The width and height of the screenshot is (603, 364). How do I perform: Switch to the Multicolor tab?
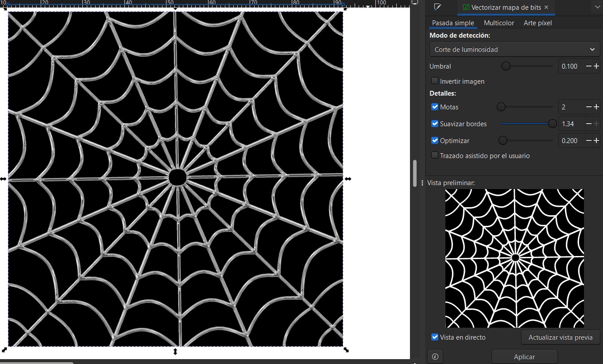(x=499, y=23)
